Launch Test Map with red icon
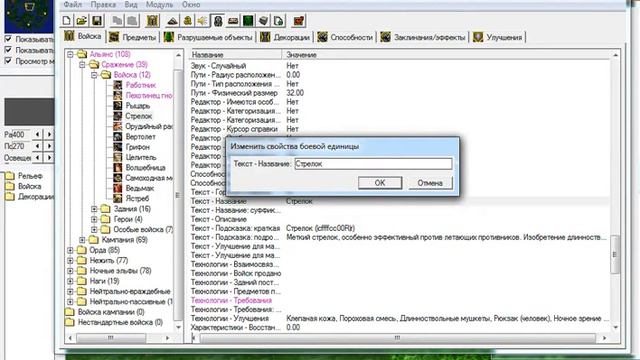Image resolution: width=640 pixels, height=360 pixels. tap(299, 20)
